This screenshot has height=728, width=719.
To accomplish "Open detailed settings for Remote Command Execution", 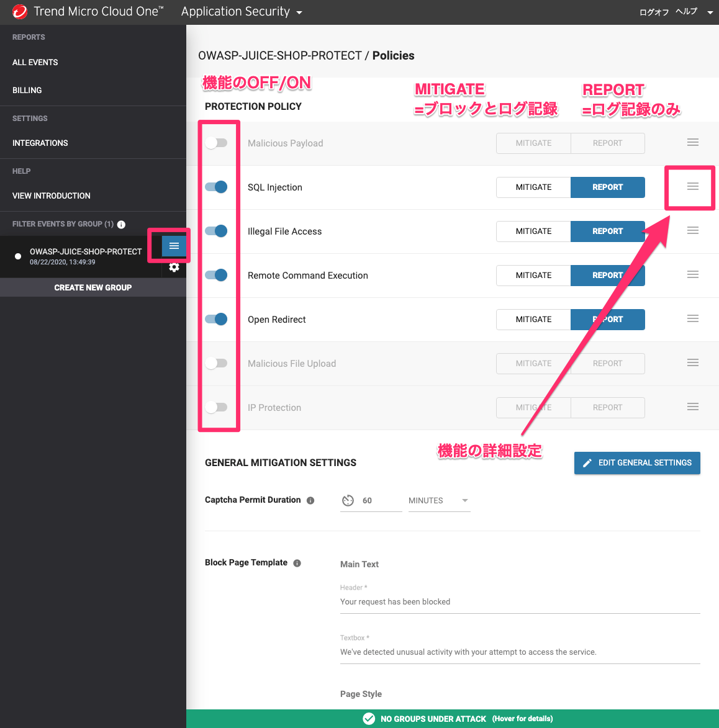I will 692,274.
